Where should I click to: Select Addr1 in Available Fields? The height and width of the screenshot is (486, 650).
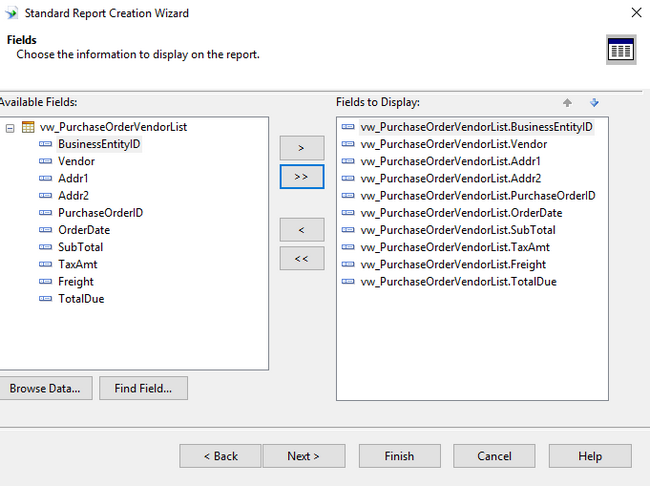73,178
